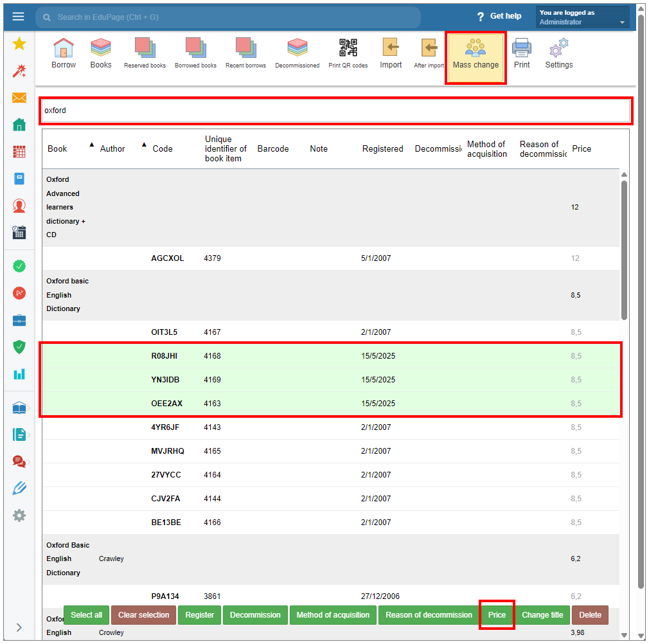Open the hamburger main menu
This screenshot has height=644, width=649.
pyautogui.click(x=18, y=17)
